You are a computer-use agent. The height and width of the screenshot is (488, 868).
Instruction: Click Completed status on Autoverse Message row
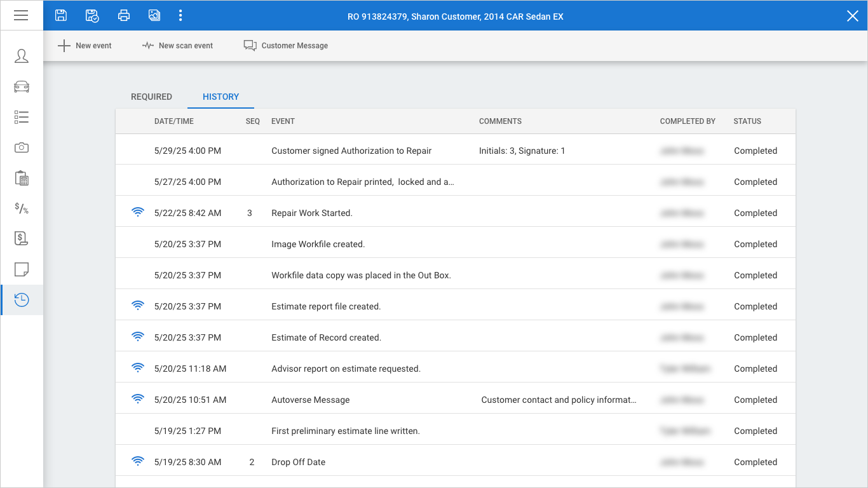point(756,400)
